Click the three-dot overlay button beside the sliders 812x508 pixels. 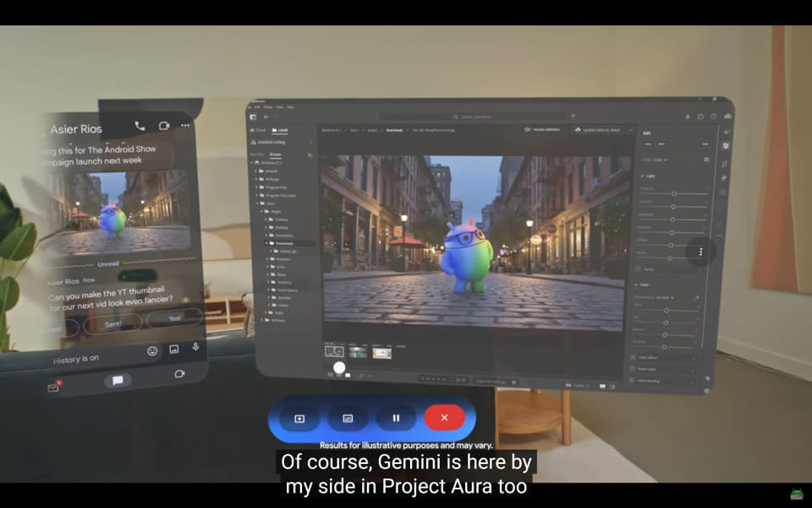700,251
